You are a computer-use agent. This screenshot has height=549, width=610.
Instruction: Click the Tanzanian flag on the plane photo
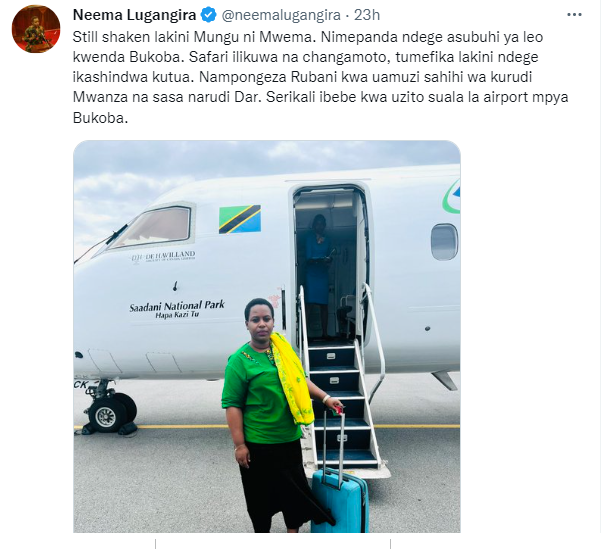pyautogui.click(x=240, y=219)
